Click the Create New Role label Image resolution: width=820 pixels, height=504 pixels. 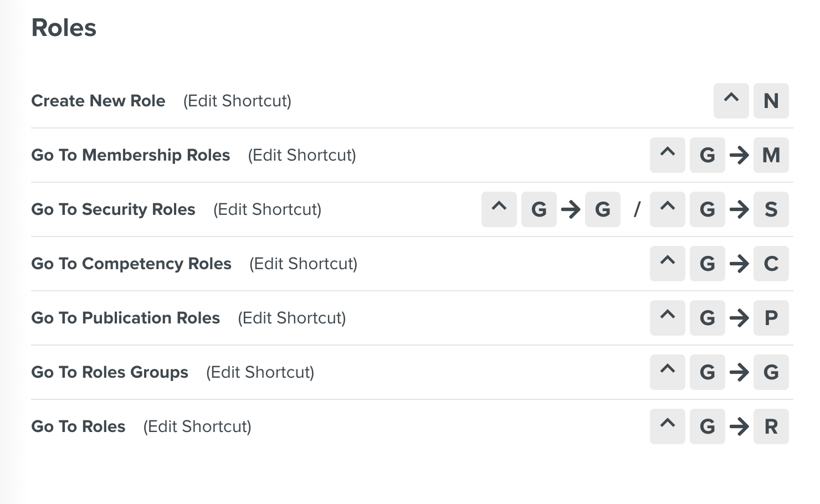click(x=98, y=101)
